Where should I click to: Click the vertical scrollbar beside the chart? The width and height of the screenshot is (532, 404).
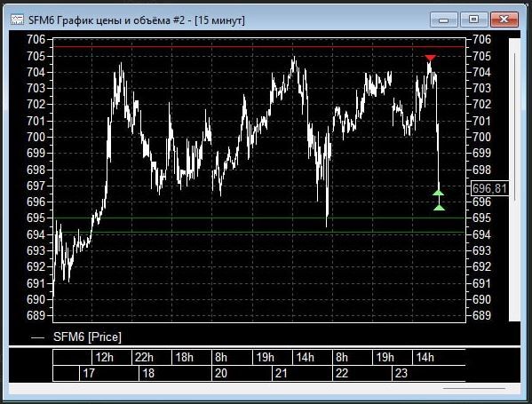515,179
